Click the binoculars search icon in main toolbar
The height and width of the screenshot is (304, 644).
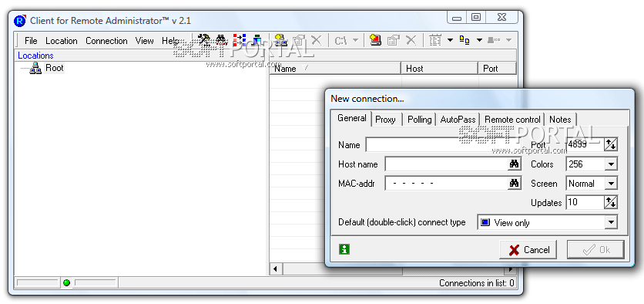pyautogui.click(x=222, y=40)
